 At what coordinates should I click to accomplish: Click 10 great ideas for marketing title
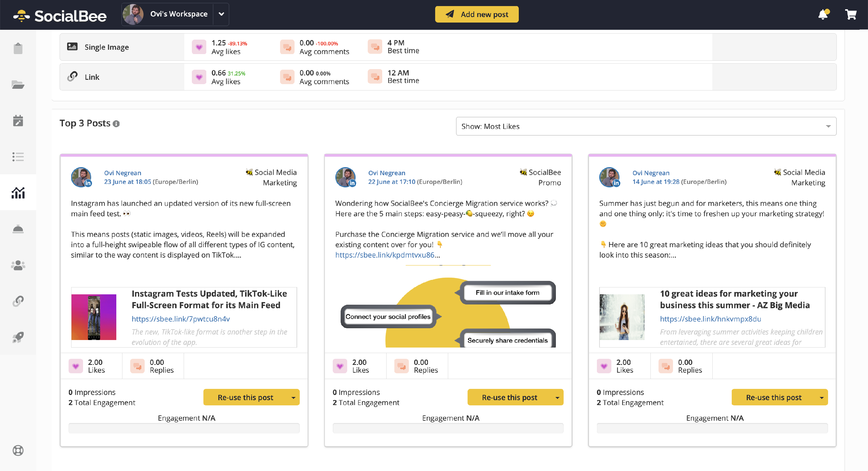[x=735, y=299]
